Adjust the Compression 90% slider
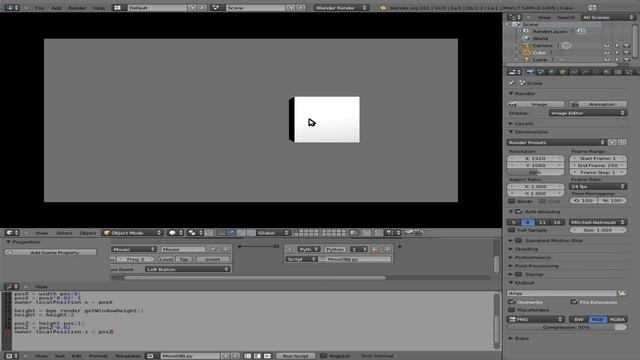 click(x=567, y=327)
